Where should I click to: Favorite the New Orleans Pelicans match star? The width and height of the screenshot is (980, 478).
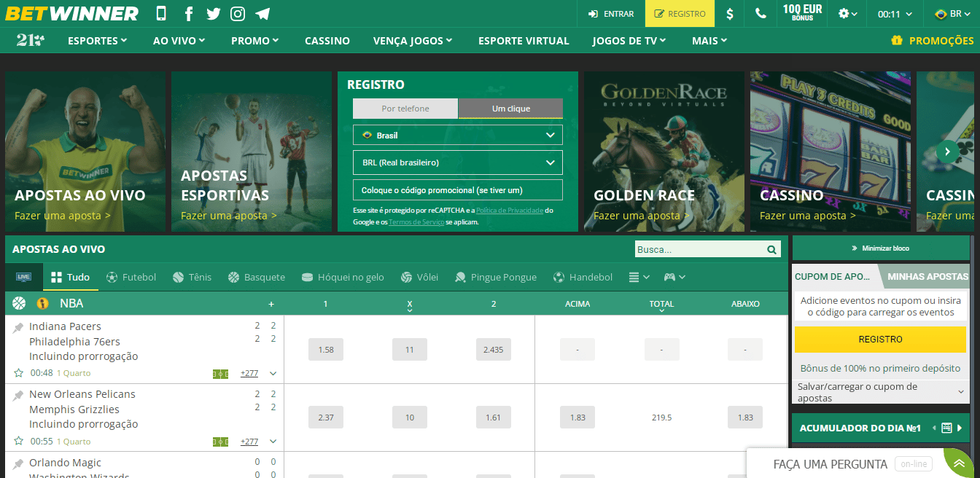pyautogui.click(x=19, y=441)
